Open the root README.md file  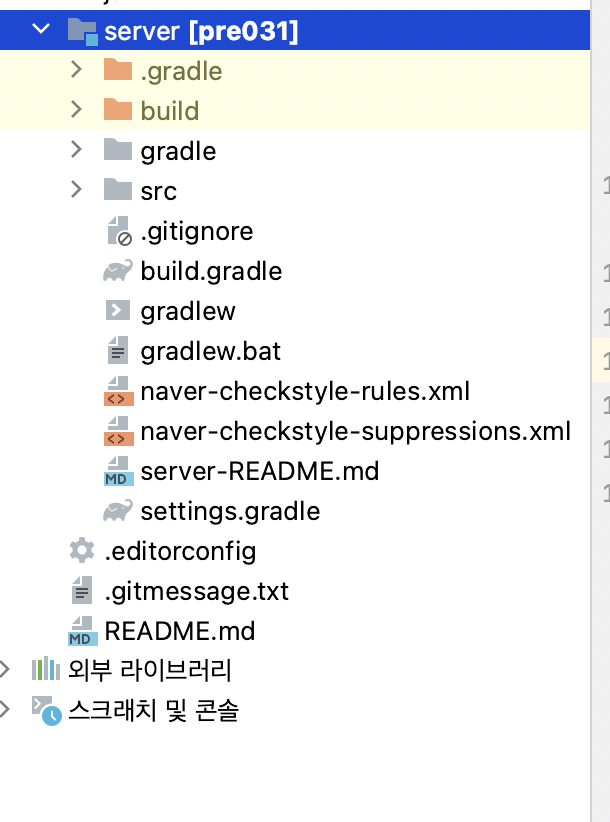click(x=180, y=631)
